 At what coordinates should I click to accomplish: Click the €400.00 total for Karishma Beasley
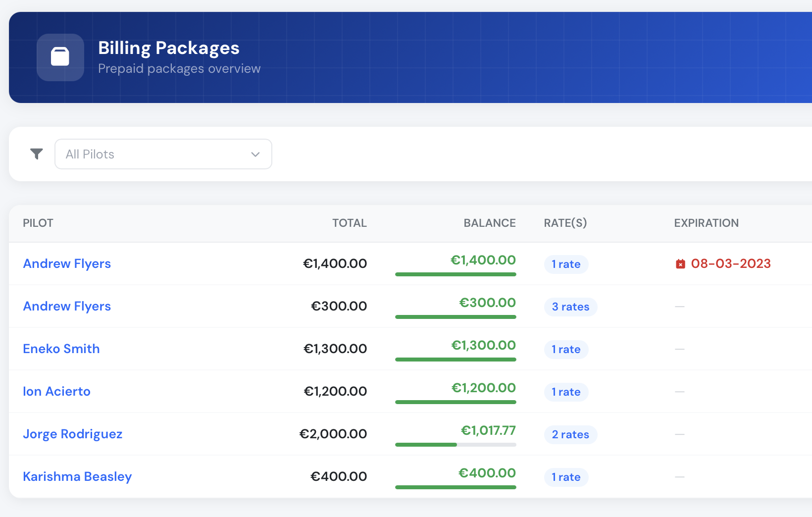click(x=339, y=476)
